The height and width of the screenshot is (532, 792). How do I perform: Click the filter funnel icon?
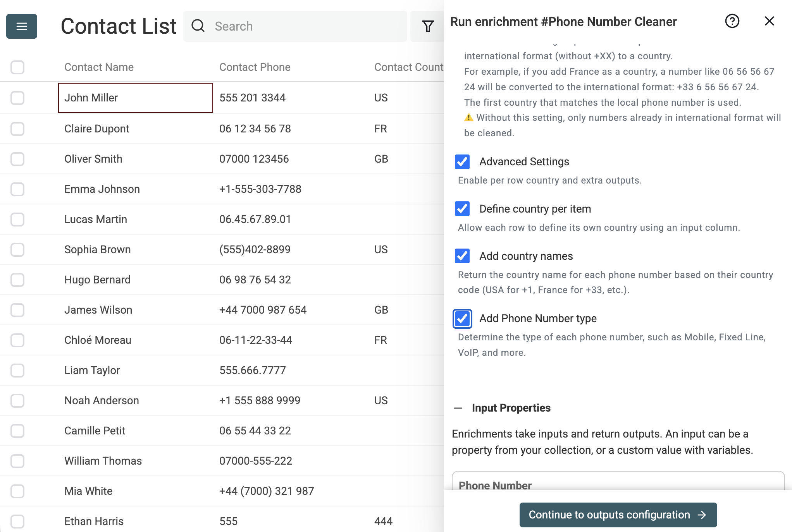click(428, 26)
